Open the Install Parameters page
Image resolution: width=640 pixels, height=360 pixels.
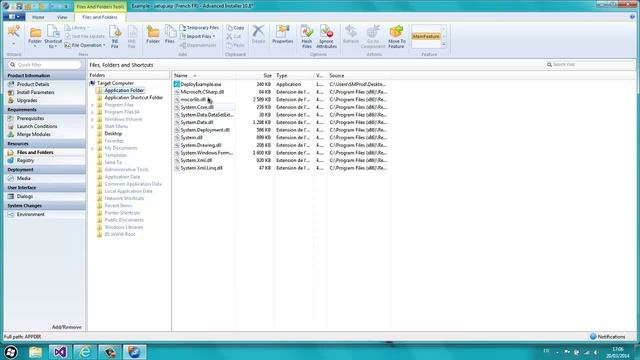[35, 92]
